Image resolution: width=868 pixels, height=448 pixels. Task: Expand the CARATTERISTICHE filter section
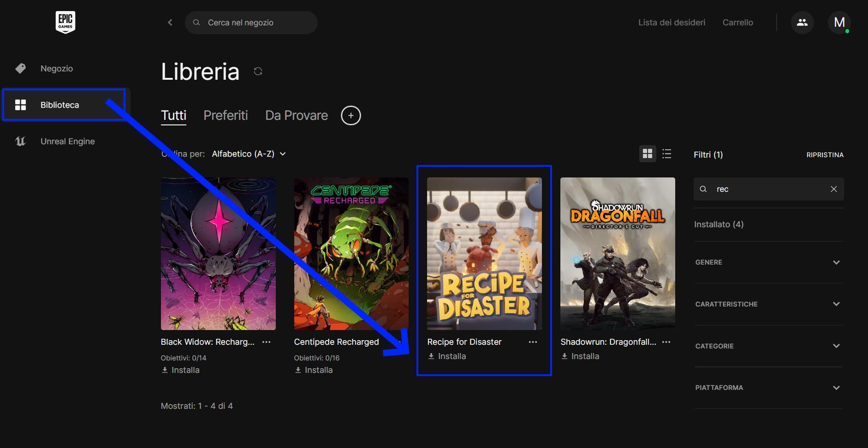click(x=768, y=304)
